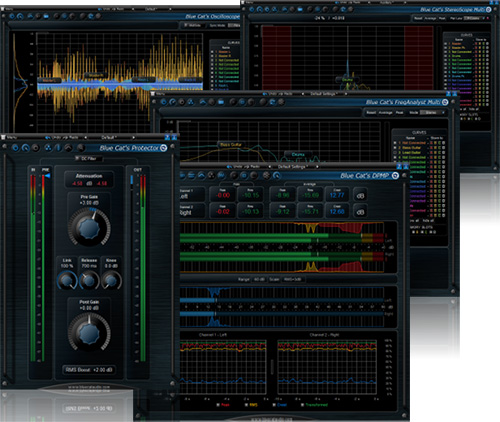The image size is (500, 422).
Task: Toggle Lead Guitar curve checkbox in FreqAnalyst Multi
Action: pyautogui.click(x=395, y=152)
